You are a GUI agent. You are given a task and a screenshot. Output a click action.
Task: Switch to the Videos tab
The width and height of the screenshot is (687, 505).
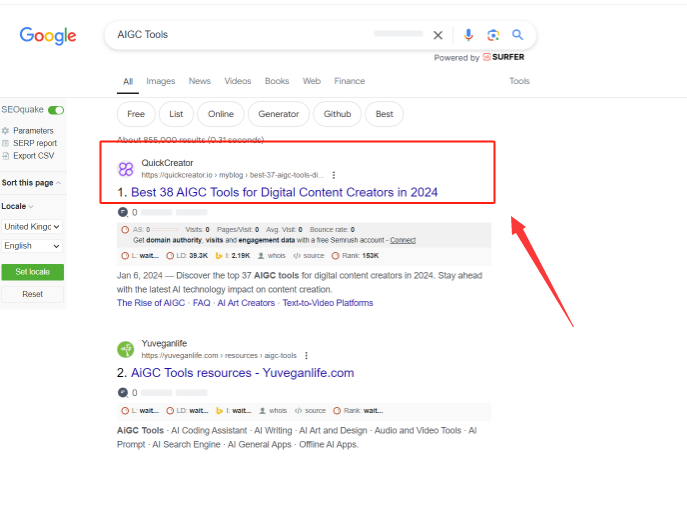[x=238, y=81]
